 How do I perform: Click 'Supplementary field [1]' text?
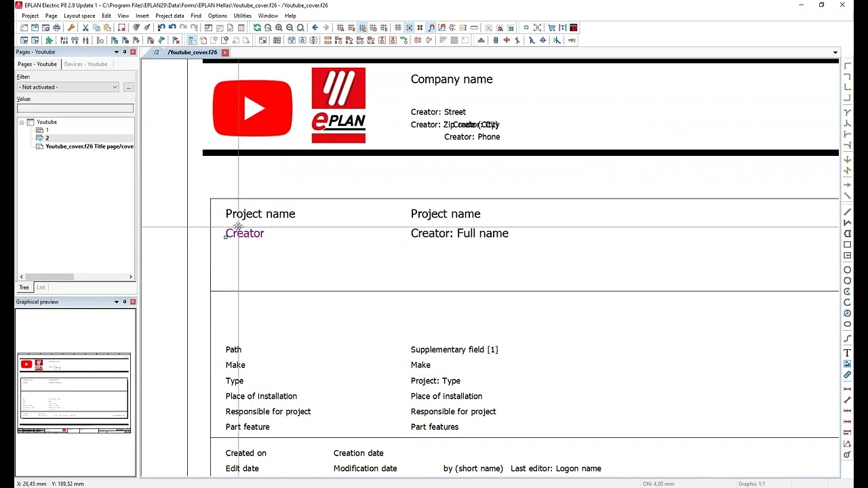[454, 350]
